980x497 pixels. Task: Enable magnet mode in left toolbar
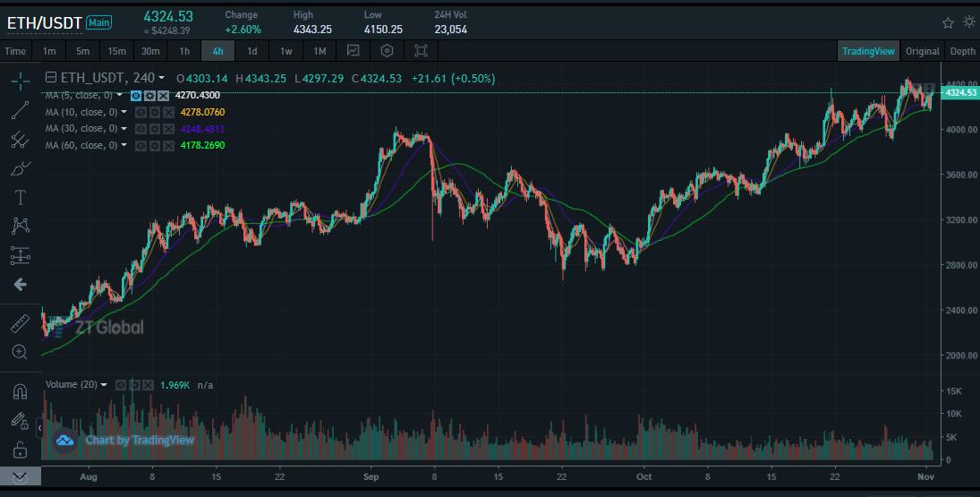(20, 391)
